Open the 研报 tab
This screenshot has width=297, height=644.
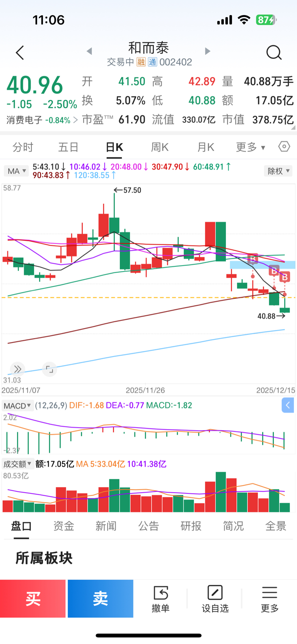pos(191,526)
